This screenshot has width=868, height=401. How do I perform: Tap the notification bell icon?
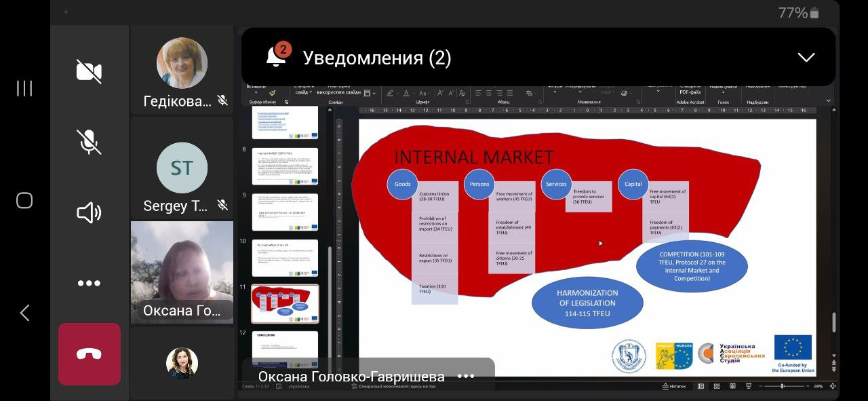277,56
